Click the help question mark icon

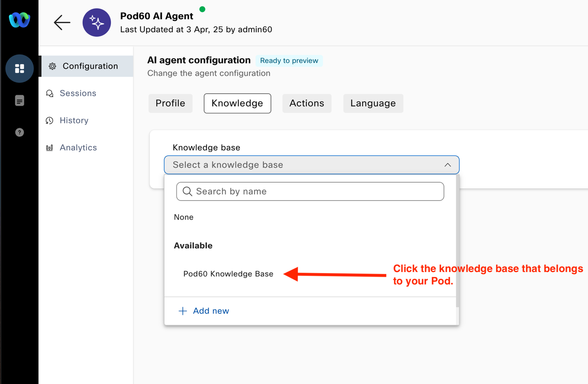(x=20, y=132)
